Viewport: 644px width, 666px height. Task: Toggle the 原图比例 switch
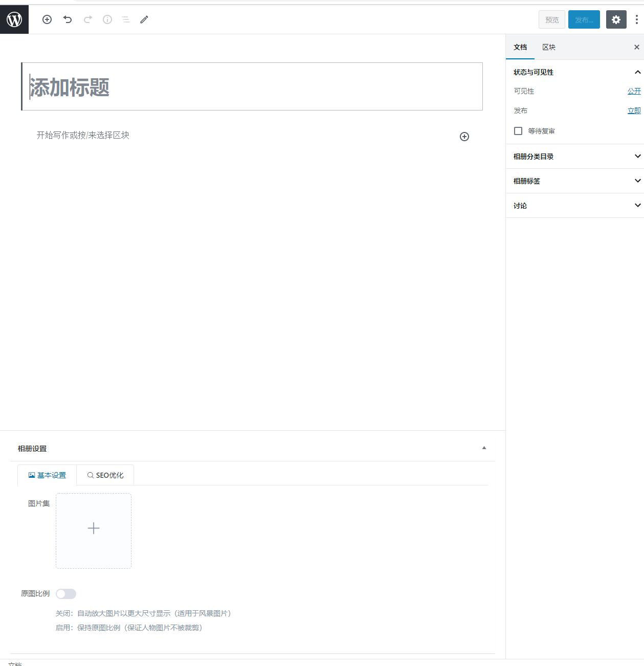coord(66,594)
